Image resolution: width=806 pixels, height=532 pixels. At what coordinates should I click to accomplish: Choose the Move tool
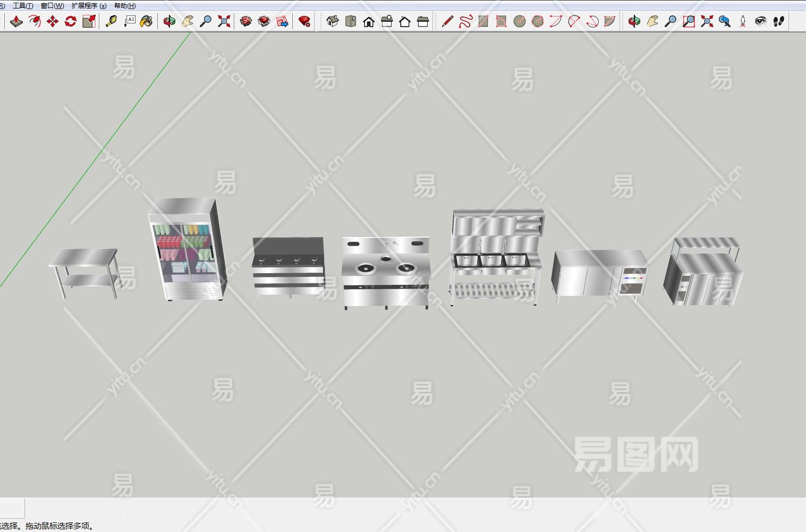[x=53, y=21]
